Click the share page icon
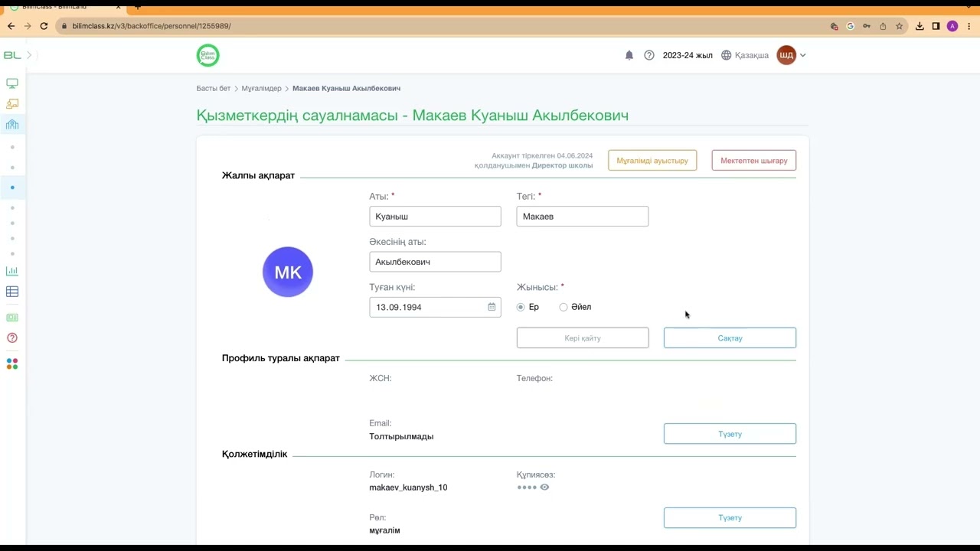980x551 pixels. pos(883,26)
